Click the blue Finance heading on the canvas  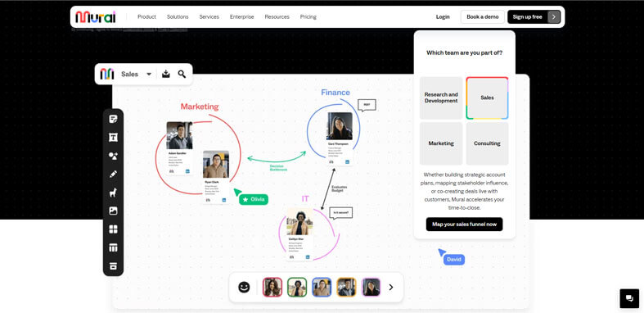[336, 93]
